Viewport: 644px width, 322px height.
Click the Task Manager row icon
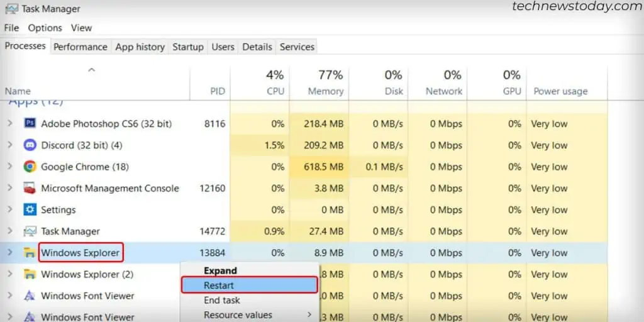(x=30, y=231)
